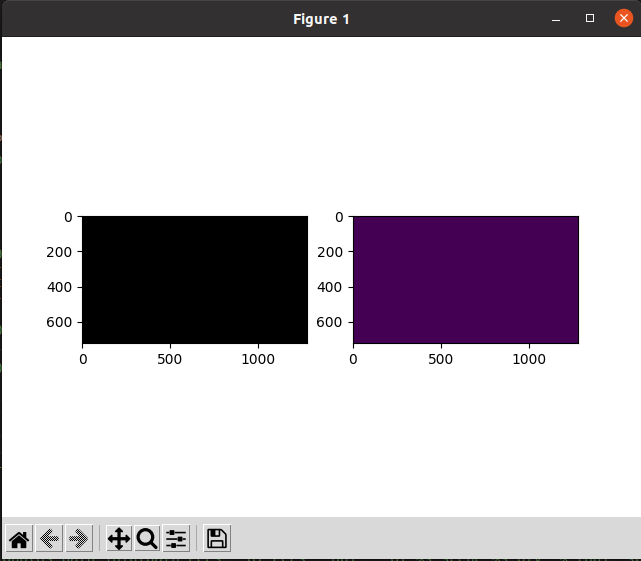
Task: Click the purple image in the right subplot
Action: [466, 280]
